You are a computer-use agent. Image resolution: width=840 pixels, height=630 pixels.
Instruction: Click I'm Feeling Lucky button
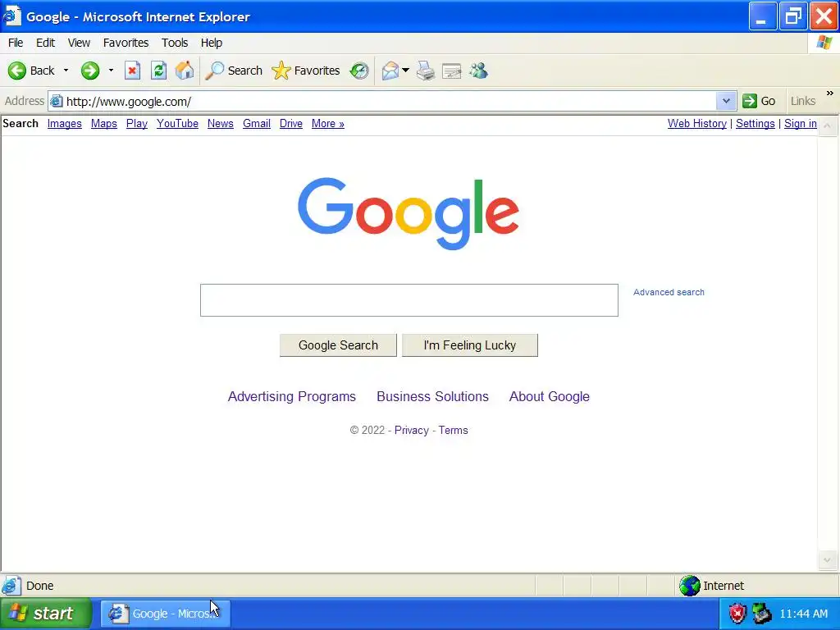[470, 345]
